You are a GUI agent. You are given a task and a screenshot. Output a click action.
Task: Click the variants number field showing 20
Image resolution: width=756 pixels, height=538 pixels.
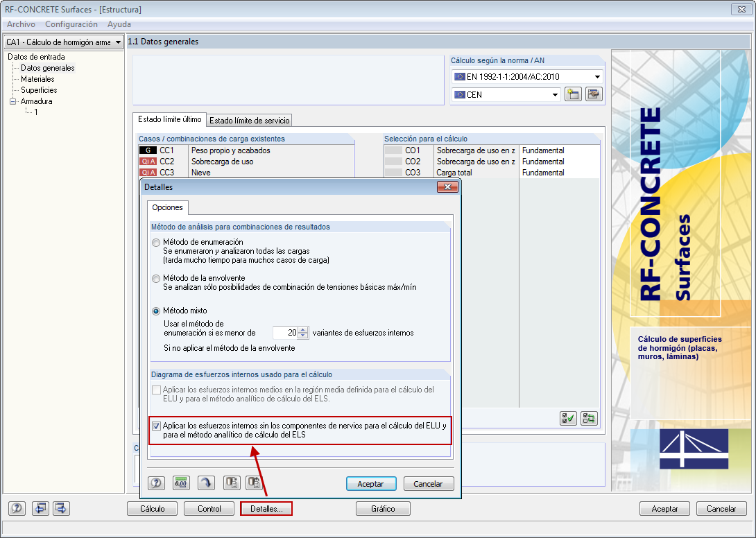(286, 333)
